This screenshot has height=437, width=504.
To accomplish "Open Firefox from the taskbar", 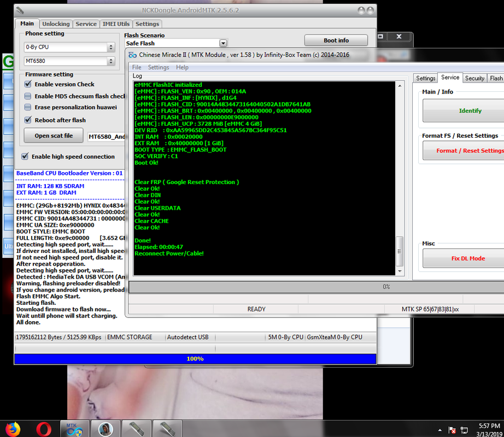I will (x=13, y=429).
